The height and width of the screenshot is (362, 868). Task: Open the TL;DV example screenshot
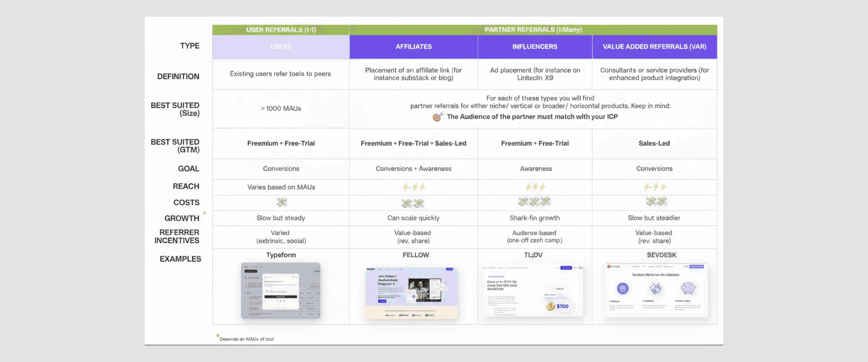pyautogui.click(x=533, y=291)
